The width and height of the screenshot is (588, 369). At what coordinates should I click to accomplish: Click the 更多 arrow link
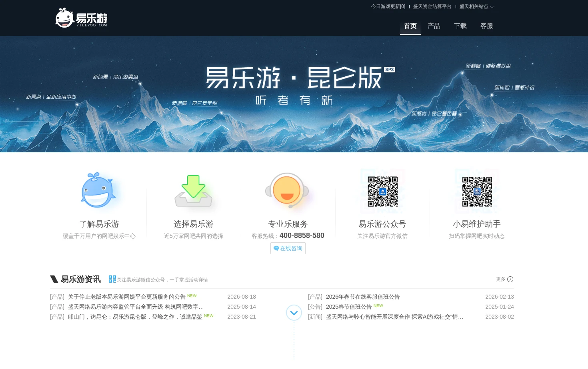[x=504, y=279]
